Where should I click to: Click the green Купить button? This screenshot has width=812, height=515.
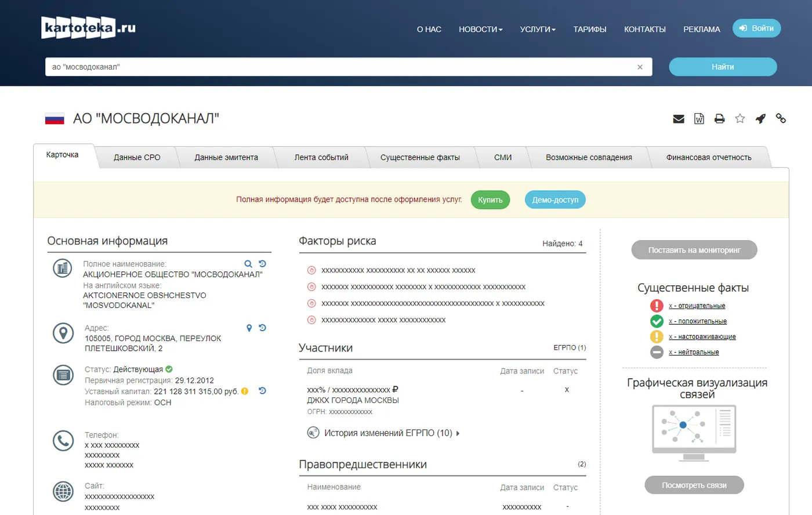click(490, 200)
